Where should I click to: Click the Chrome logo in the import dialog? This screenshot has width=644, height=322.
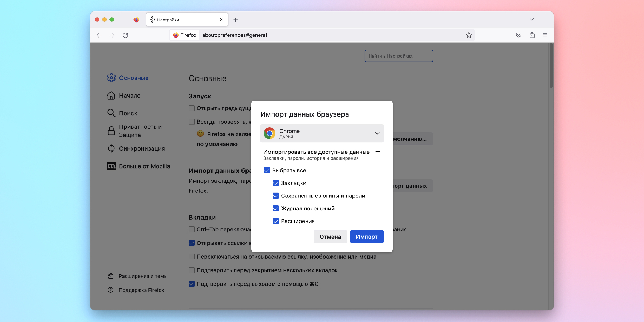point(270,133)
